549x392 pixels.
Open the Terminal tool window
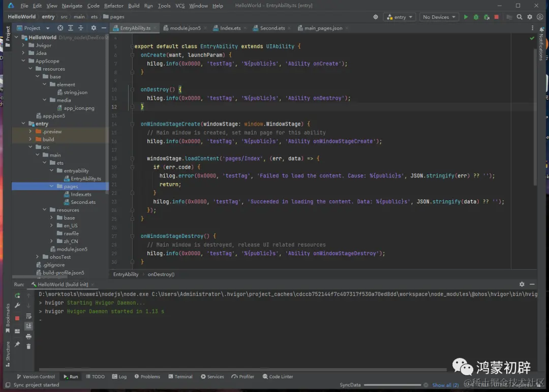pos(180,377)
